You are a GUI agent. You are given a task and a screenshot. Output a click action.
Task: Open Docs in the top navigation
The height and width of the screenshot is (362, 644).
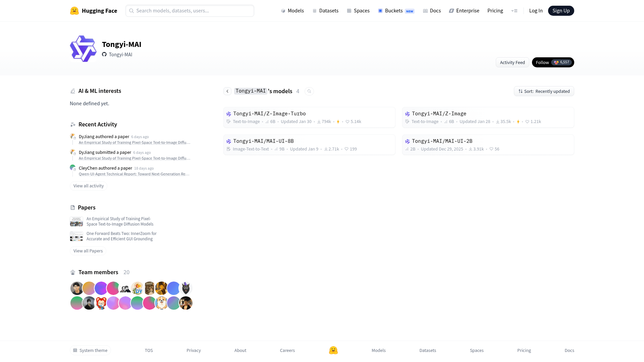point(432,11)
